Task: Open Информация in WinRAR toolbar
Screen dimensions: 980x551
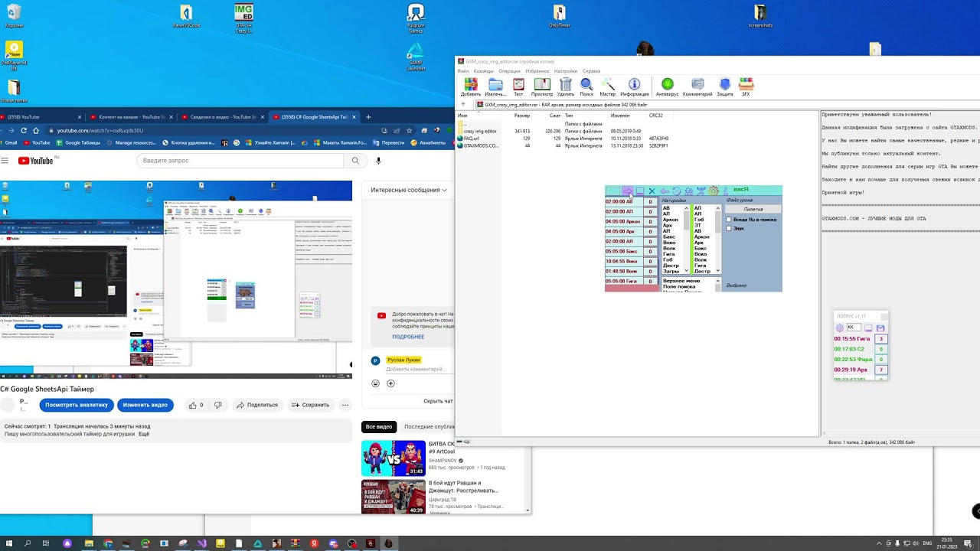Action: pyautogui.click(x=634, y=86)
